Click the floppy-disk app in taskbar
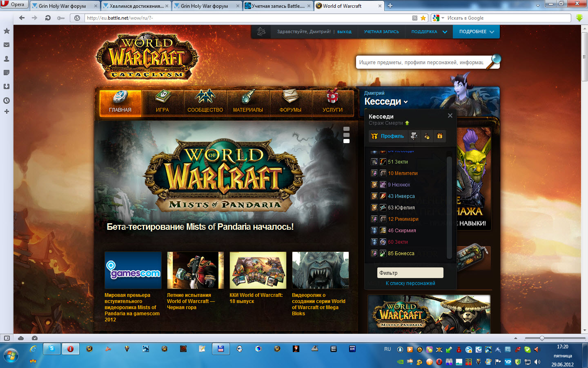 click(220, 349)
